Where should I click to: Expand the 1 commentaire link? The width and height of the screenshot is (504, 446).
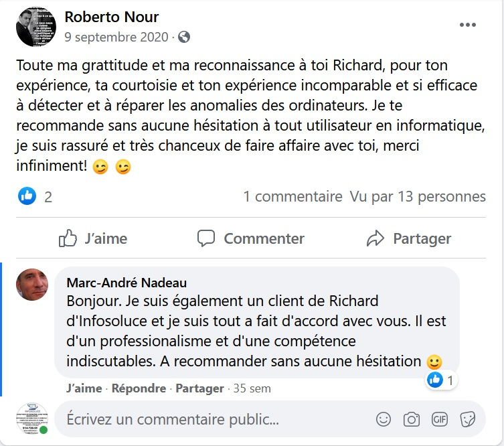tap(292, 196)
